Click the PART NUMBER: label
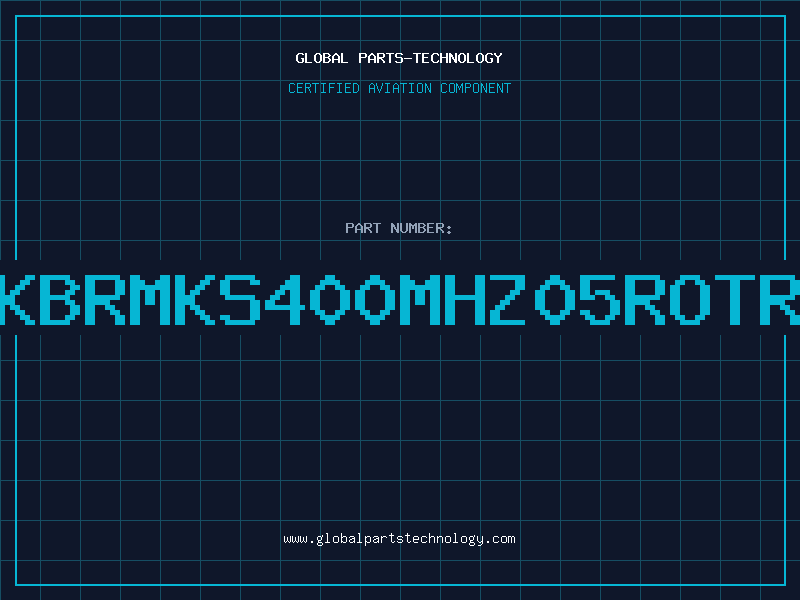The height and width of the screenshot is (600, 800). pyautogui.click(x=399, y=228)
